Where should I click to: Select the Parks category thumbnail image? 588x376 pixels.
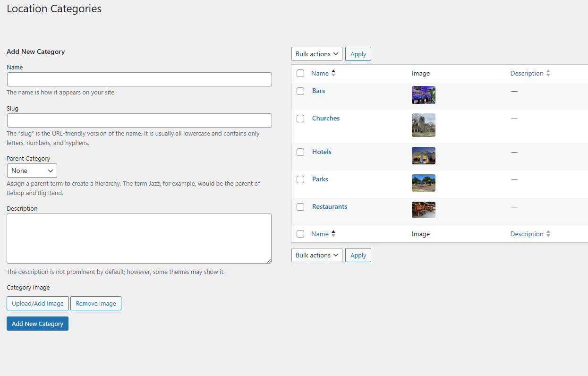(423, 183)
